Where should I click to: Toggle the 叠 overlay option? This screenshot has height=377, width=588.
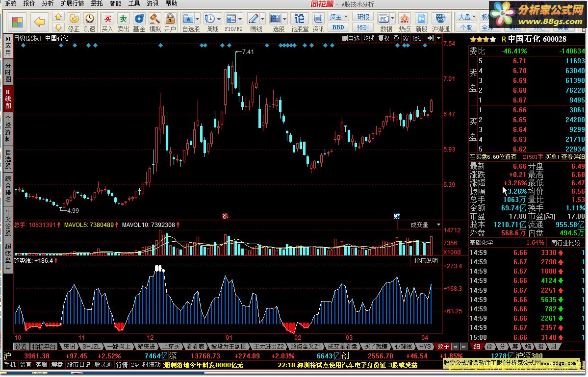click(x=396, y=38)
